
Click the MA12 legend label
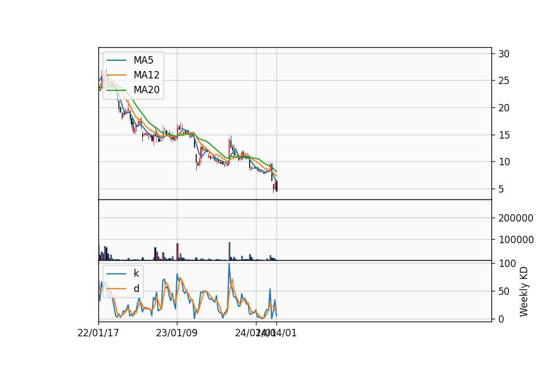coord(146,75)
